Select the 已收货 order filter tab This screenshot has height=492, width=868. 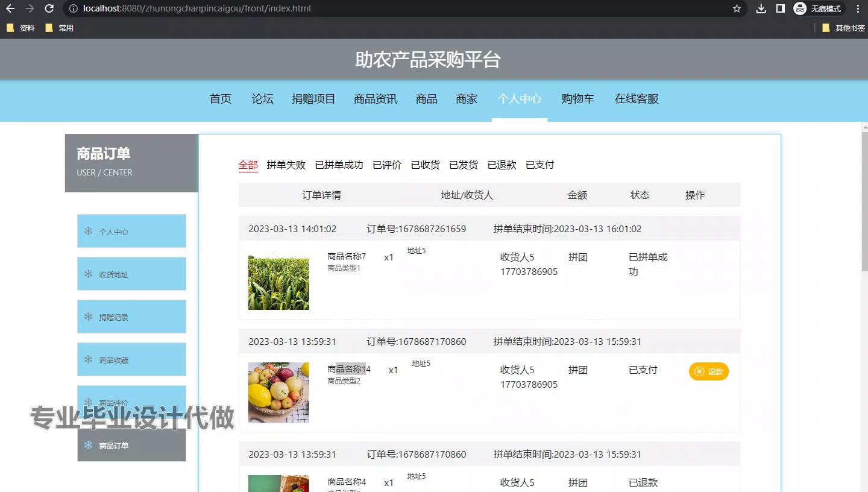tap(426, 165)
